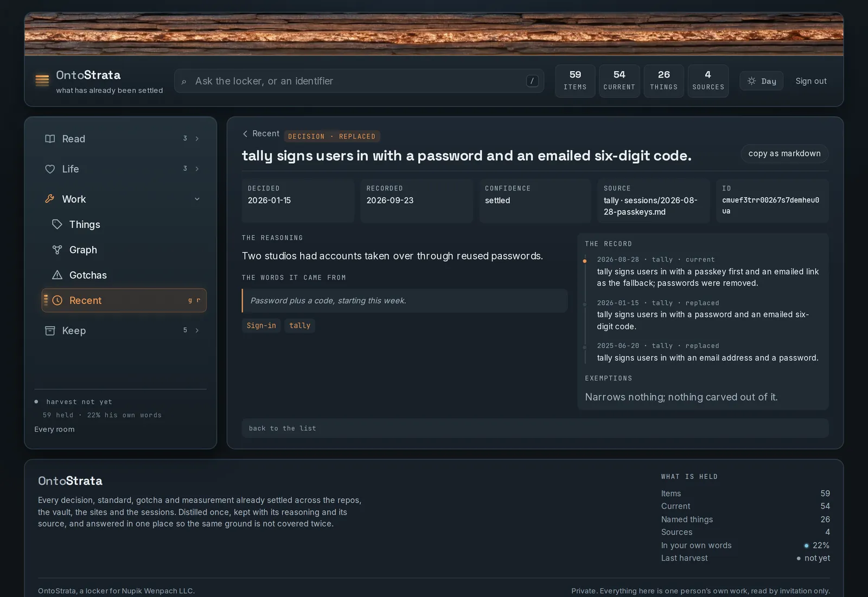
Task: Click the Decision · Replaced badge
Action: pyautogui.click(x=331, y=136)
